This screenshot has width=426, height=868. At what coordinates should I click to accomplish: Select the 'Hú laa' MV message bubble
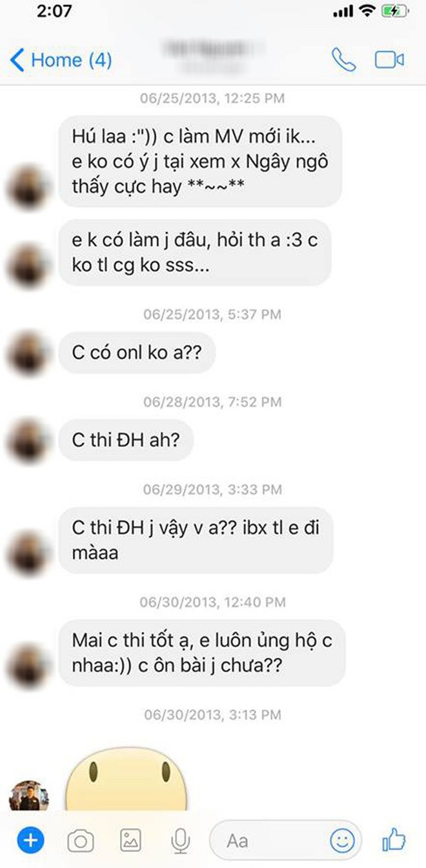[200, 161]
